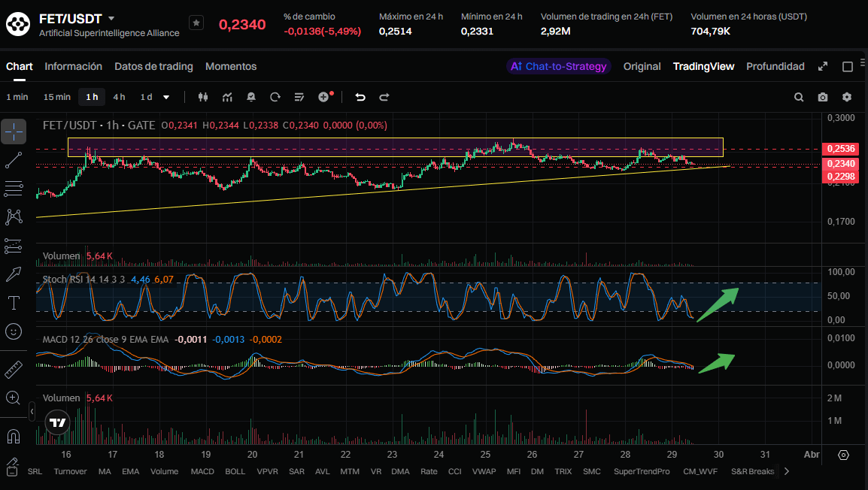This screenshot has width=868, height=490.
Task: Open the additional timeframes dropdown arrow
Action: 166,97
